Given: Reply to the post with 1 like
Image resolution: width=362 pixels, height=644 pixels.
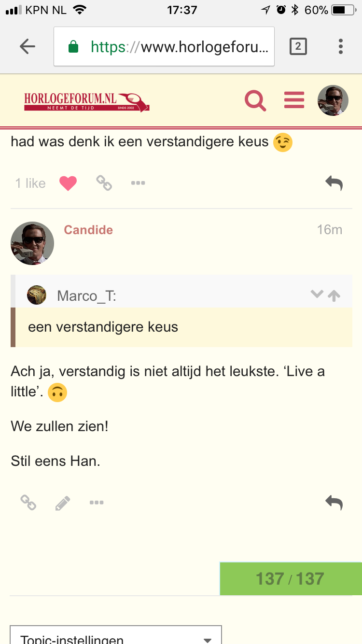Looking at the screenshot, I should pyautogui.click(x=334, y=183).
